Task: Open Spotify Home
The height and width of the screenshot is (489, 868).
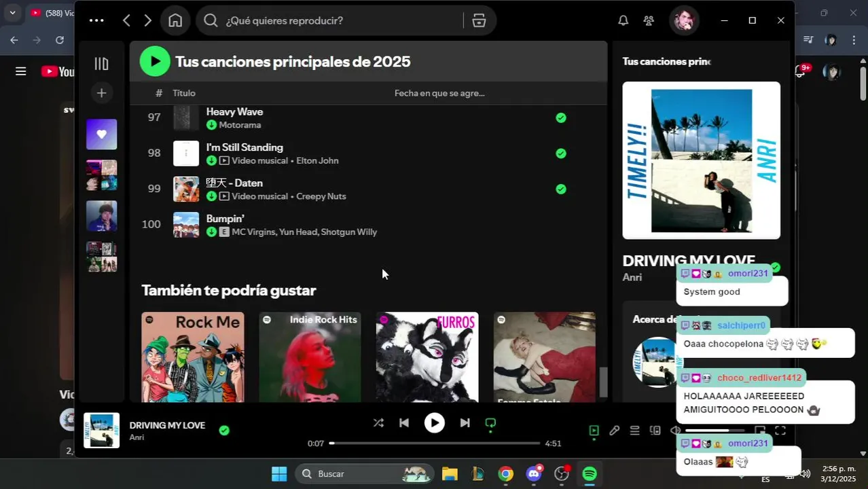Action: pyautogui.click(x=175, y=20)
